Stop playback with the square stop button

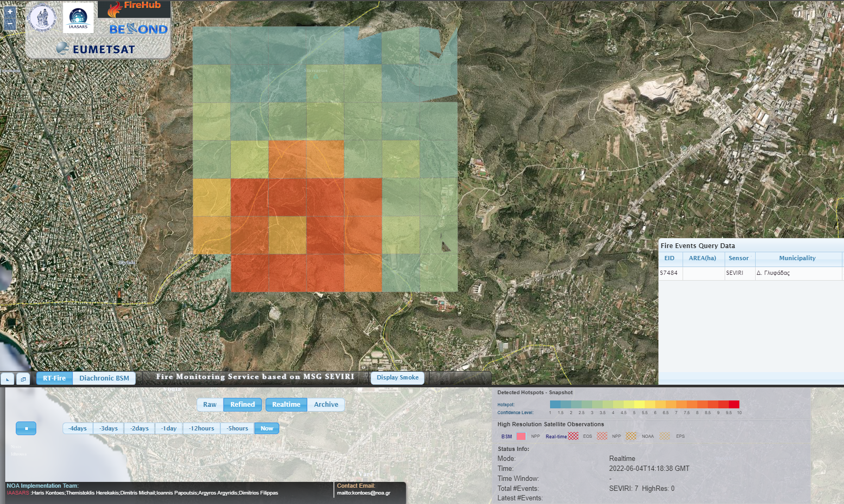pyautogui.click(x=26, y=428)
